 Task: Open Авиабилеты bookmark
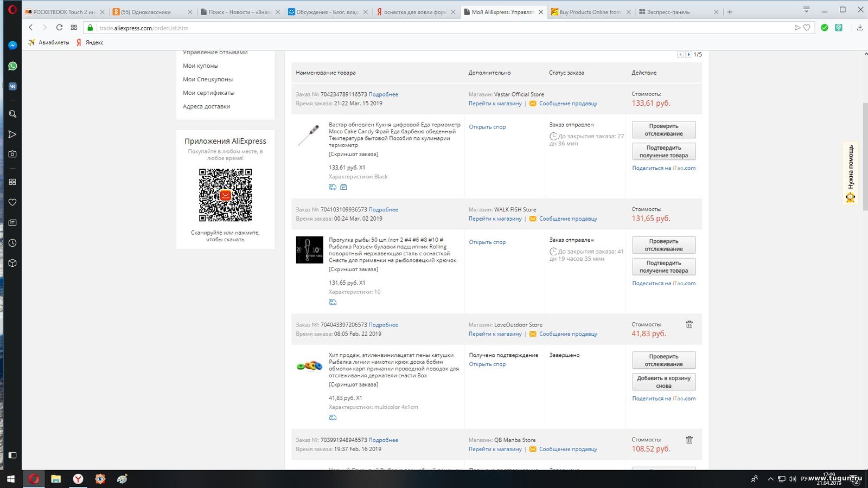48,42
